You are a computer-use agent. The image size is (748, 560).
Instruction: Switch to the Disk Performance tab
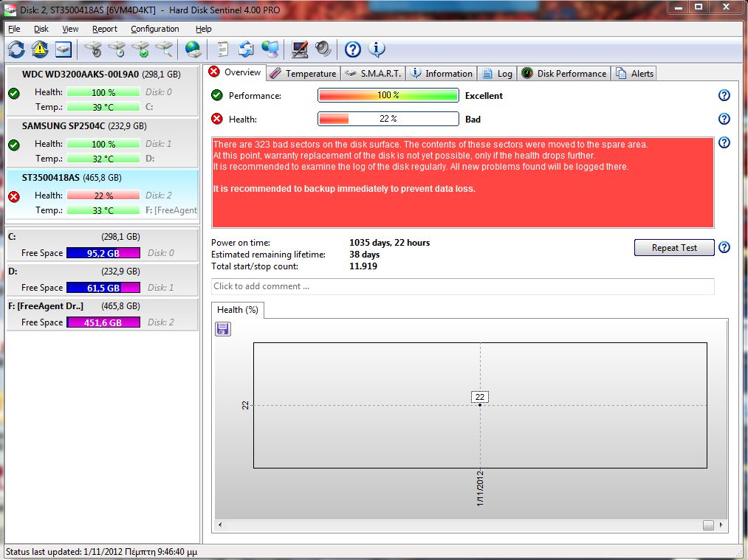point(564,73)
